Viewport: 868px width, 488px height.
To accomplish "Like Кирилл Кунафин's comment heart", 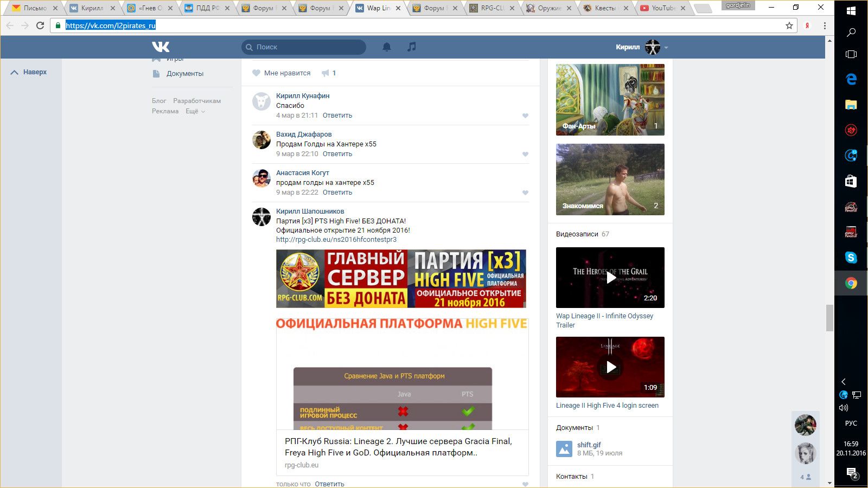I will tap(525, 115).
